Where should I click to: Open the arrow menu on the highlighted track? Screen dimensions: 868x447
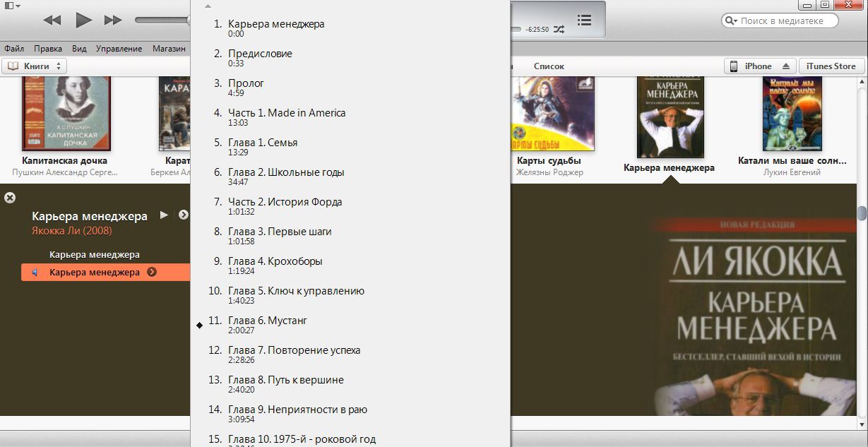click(152, 273)
